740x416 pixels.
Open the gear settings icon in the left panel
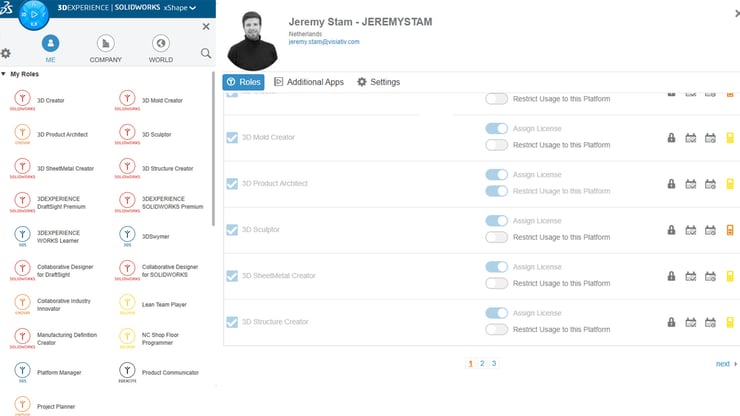[x=6, y=54]
